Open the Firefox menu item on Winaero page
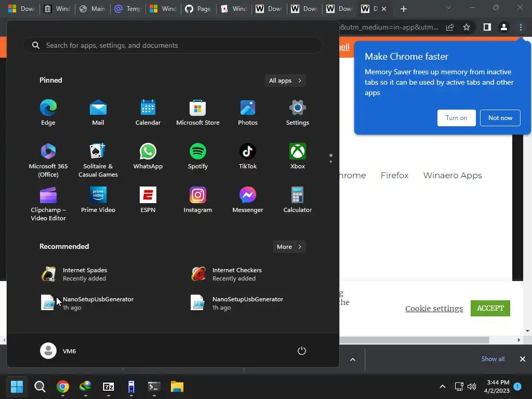 [394, 176]
